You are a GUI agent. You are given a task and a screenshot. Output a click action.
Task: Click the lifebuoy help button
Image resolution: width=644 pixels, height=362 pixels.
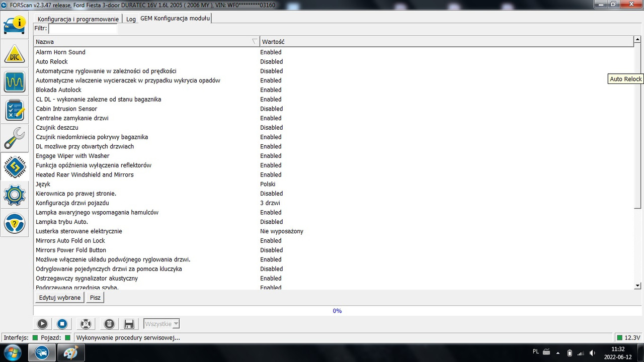pos(86,324)
